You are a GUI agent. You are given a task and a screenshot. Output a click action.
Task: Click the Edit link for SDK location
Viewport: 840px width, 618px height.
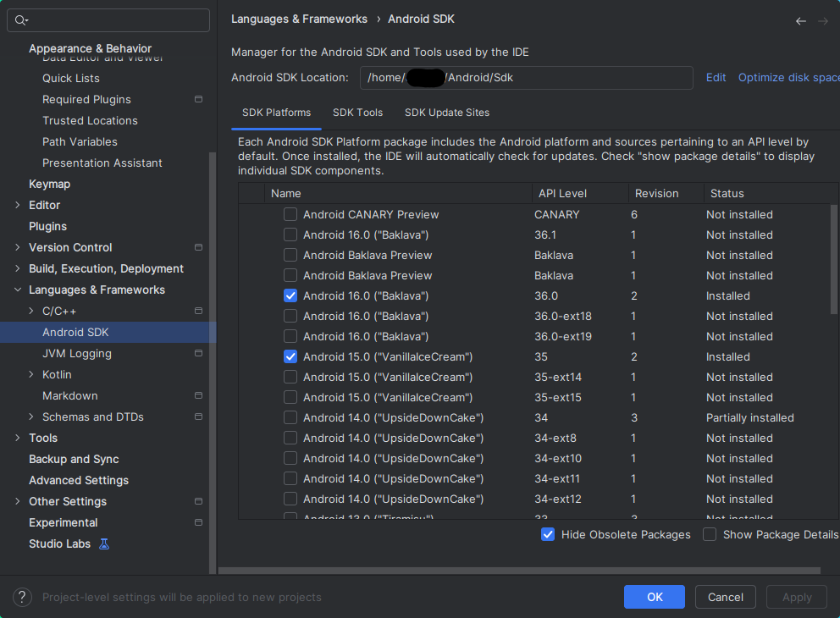[716, 77]
